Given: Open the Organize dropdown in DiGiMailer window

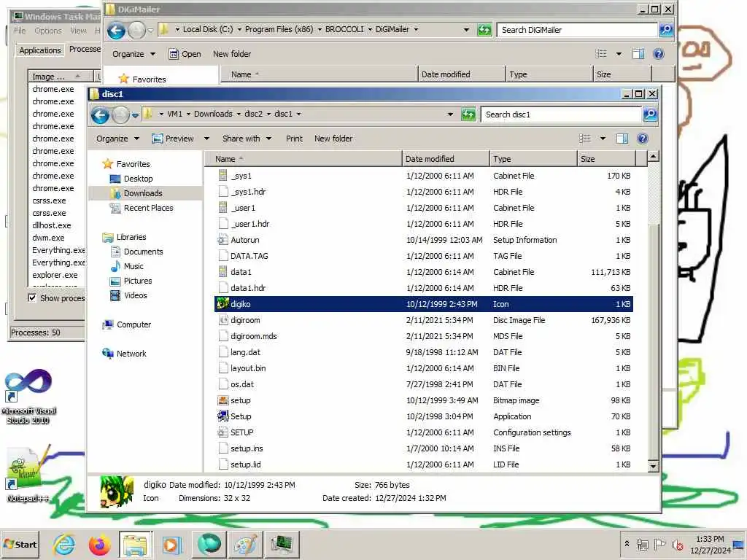Looking at the screenshot, I should coord(134,54).
